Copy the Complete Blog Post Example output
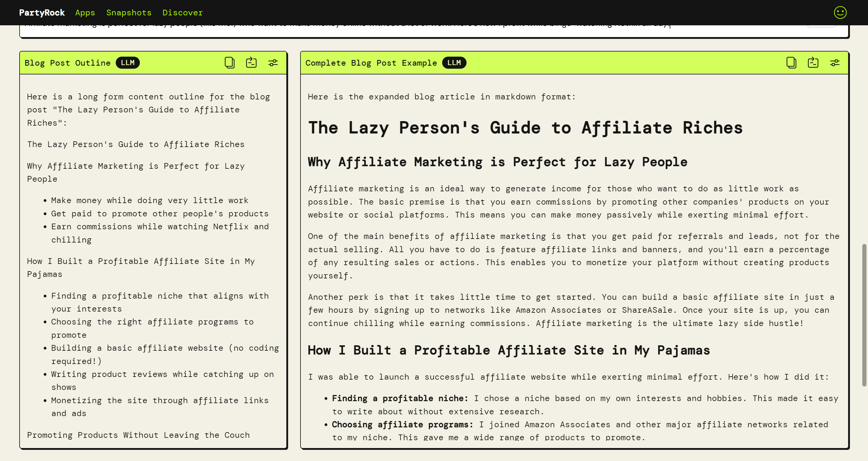The width and height of the screenshot is (868, 461). [791, 63]
